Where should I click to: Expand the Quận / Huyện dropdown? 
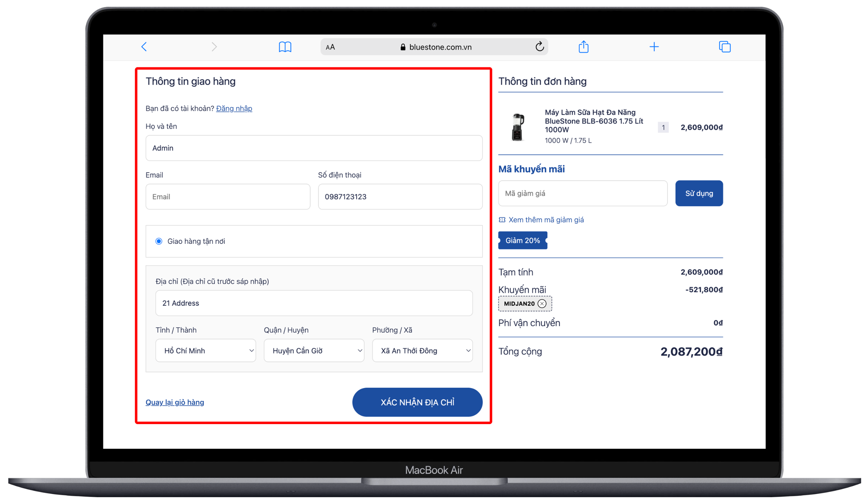pos(314,351)
